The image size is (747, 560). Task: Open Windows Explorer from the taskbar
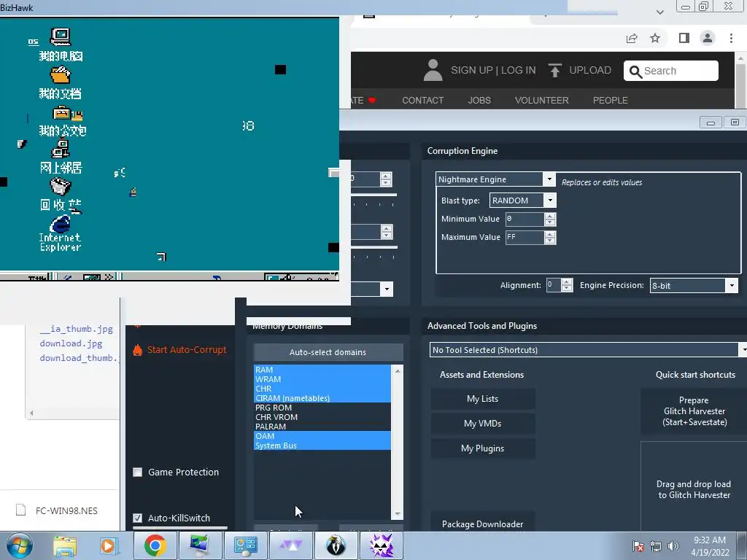click(65, 545)
